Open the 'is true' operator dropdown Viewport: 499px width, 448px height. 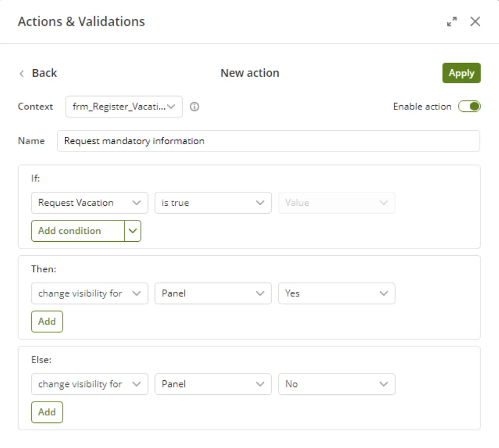[x=213, y=203]
